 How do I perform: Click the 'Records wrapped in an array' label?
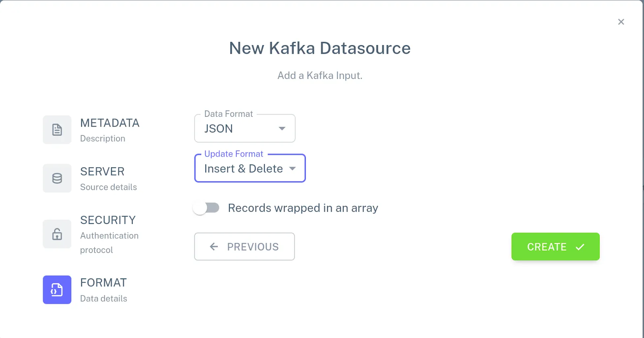[303, 208]
